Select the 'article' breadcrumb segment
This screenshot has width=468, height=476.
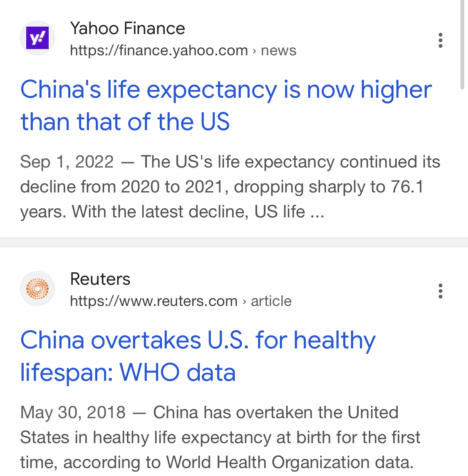click(x=271, y=301)
